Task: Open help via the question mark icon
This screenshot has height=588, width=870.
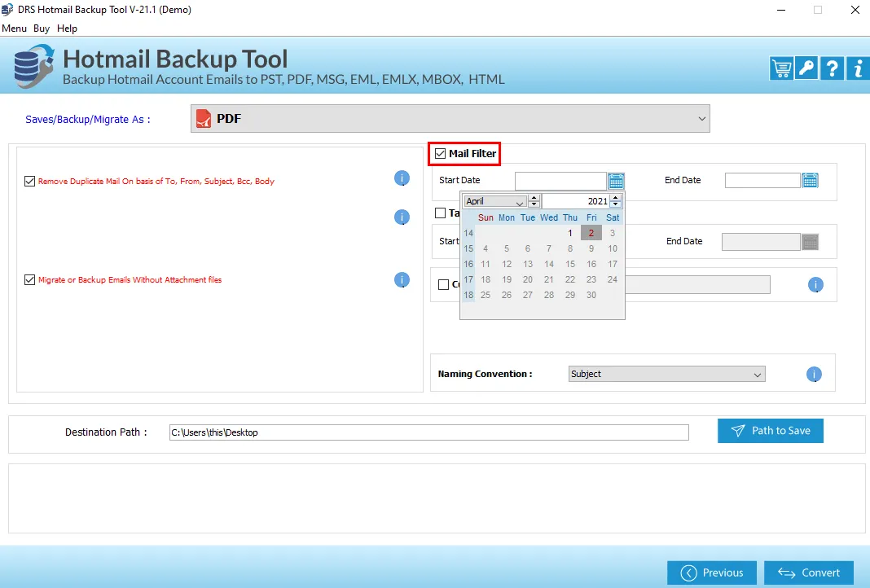Action: pyautogui.click(x=832, y=68)
